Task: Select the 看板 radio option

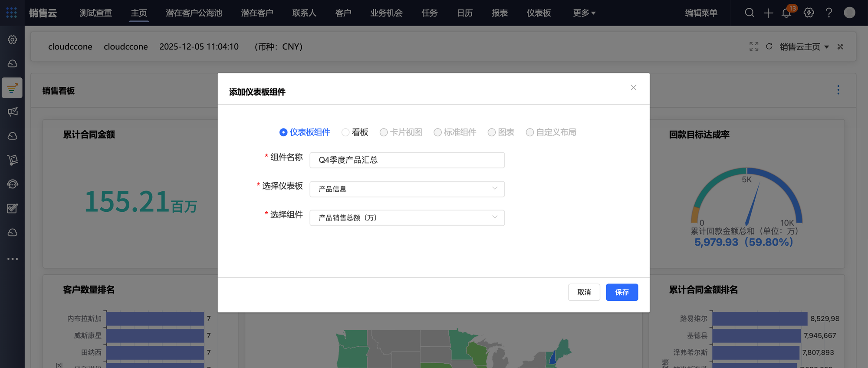Action: click(x=345, y=132)
